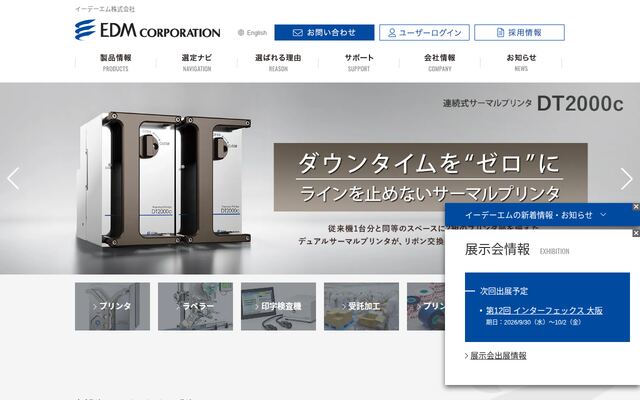Click the ダウンタイムを"ゼロ"に banner headline

click(429, 163)
